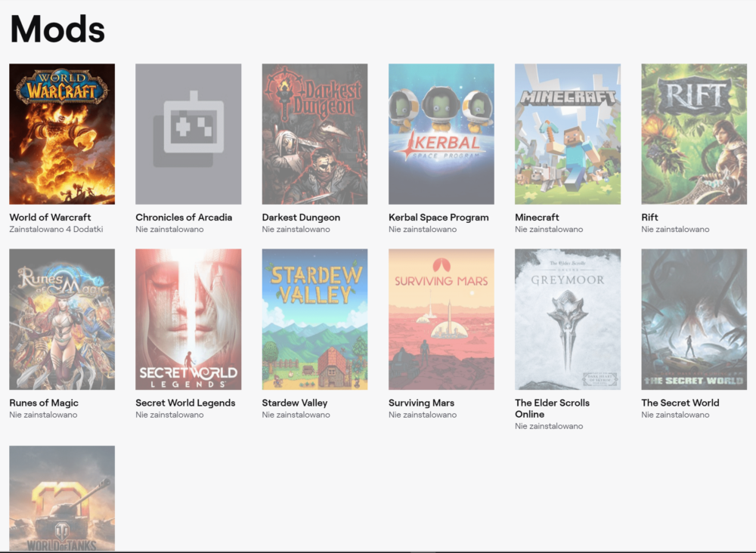Click the Minecraft title text
The image size is (756, 553).
pyautogui.click(x=537, y=218)
